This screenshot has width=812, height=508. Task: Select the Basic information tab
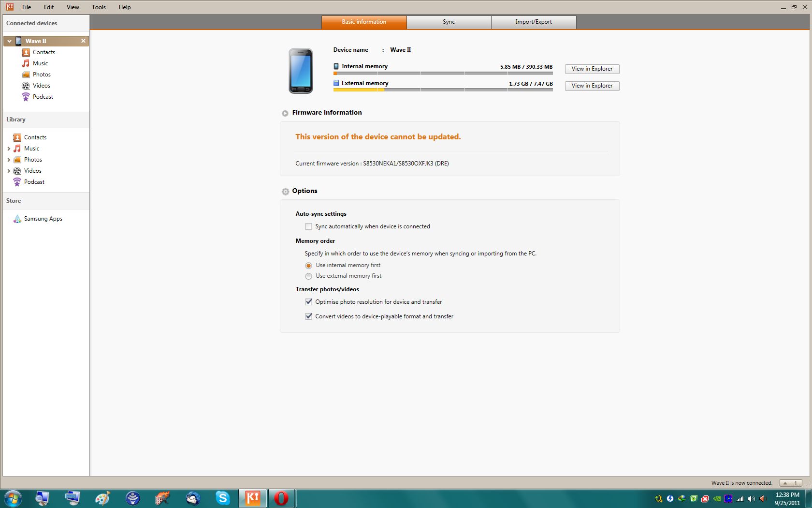point(364,22)
